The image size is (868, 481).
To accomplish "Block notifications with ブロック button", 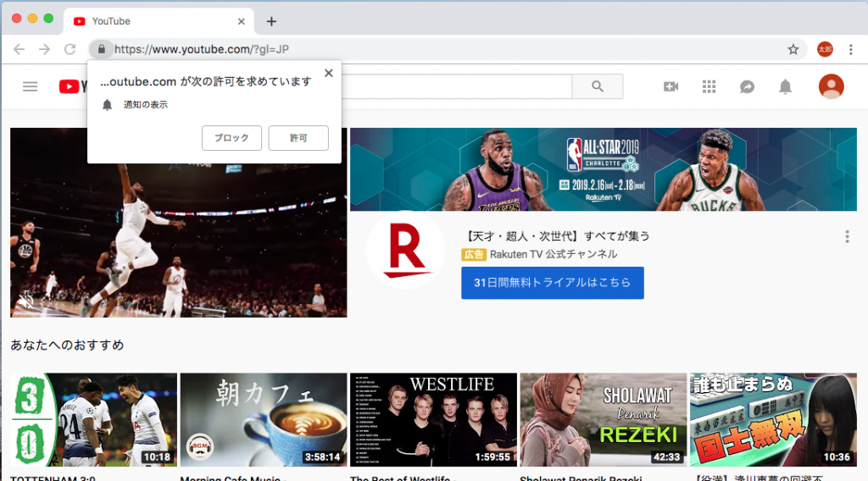I will click(x=231, y=138).
